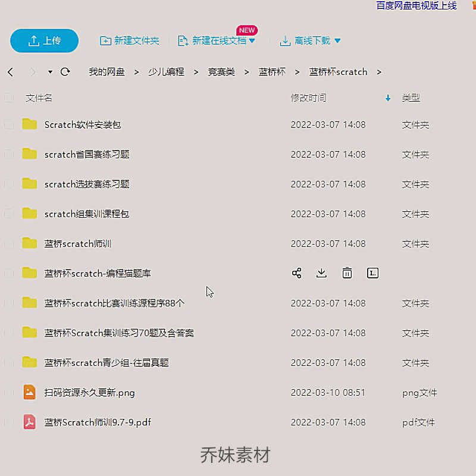Sort by 文件名 column header
This screenshot has width=476, height=476.
click(39, 98)
